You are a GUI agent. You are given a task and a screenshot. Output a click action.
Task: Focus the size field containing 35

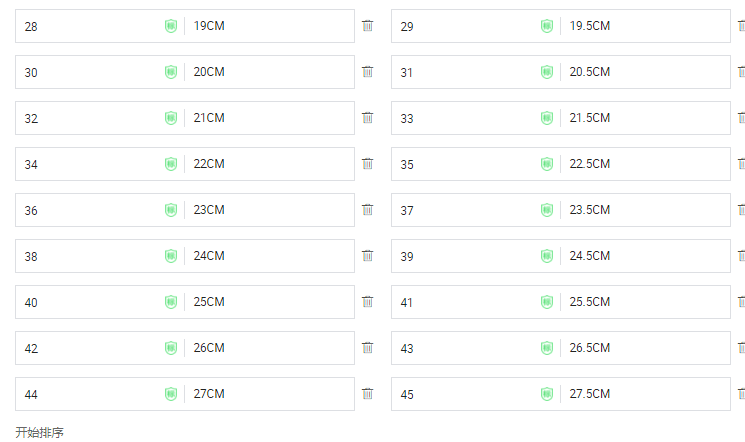[x=465, y=164]
